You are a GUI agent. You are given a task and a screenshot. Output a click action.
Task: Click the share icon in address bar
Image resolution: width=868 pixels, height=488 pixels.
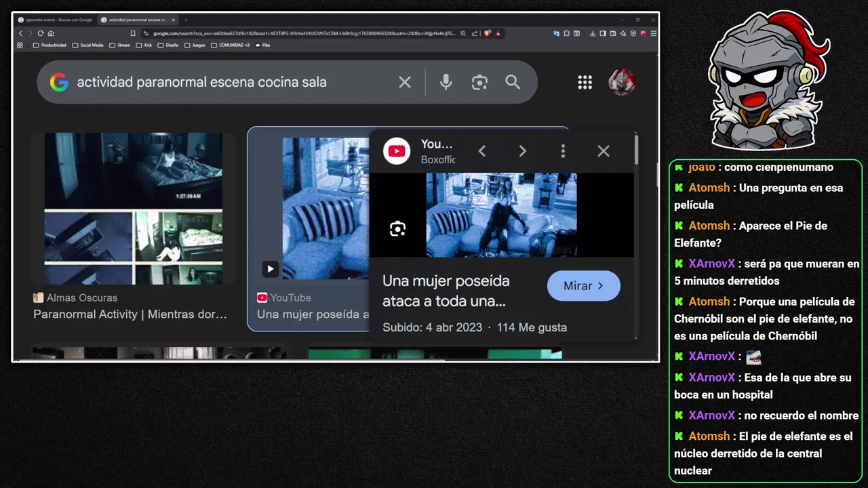click(x=475, y=33)
